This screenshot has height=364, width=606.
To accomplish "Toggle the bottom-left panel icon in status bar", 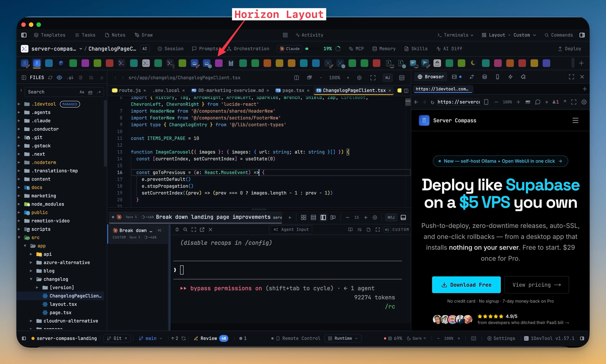I will [24, 338].
